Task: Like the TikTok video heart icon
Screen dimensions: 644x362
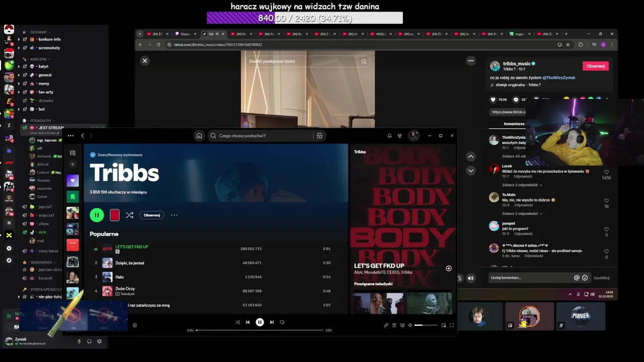Action: pyautogui.click(x=494, y=100)
